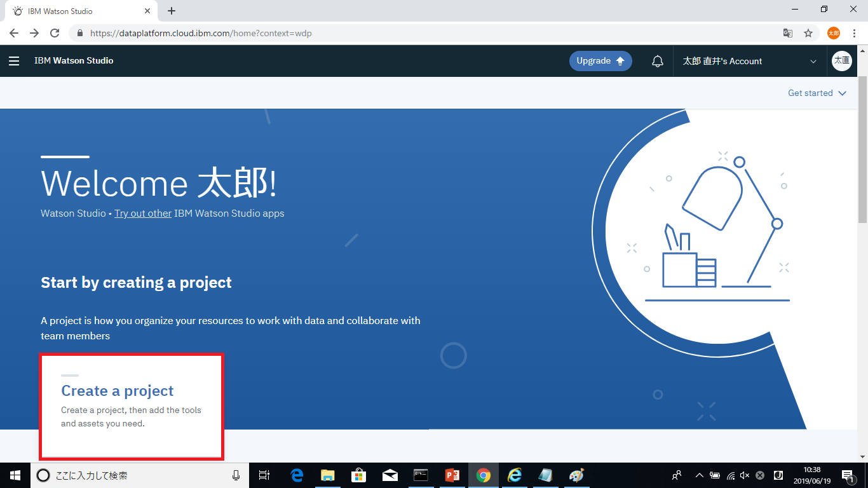Reload the page
The height and width of the screenshot is (488, 868).
pos(55,33)
